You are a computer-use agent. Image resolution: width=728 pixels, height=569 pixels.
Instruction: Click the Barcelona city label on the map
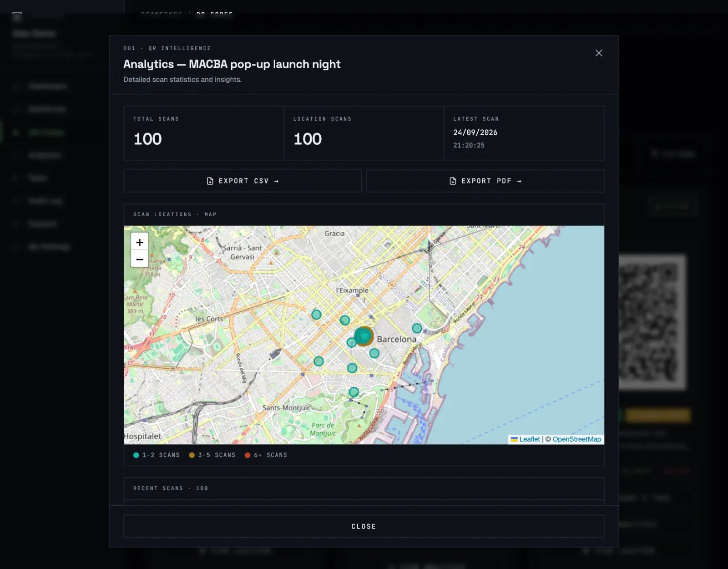(x=397, y=339)
